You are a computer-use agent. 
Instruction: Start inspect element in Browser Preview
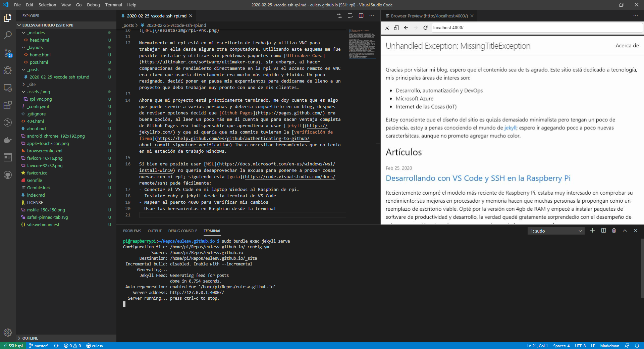pyautogui.click(x=387, y=28)
